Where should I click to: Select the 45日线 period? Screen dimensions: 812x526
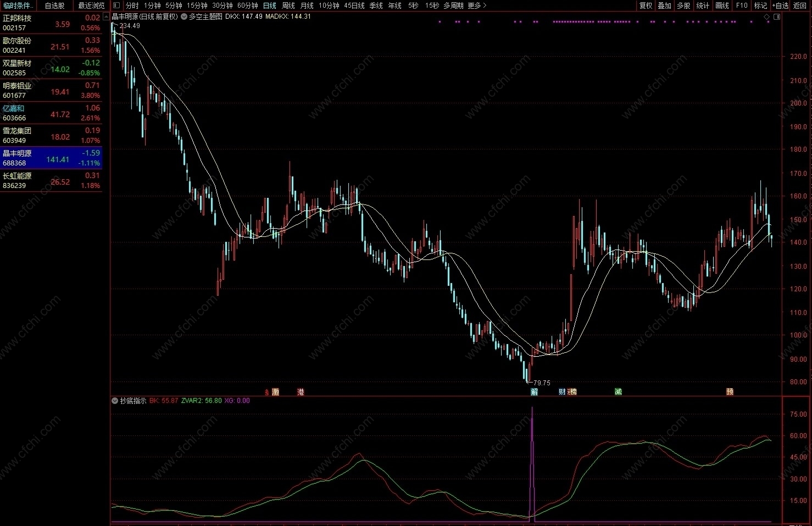(x=354, y=5)
